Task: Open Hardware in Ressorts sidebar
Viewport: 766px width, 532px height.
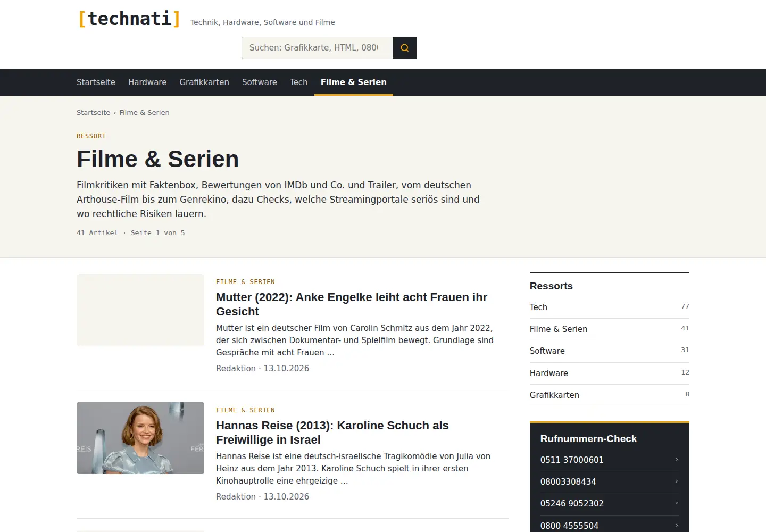Action: click(x=610, y=373)
